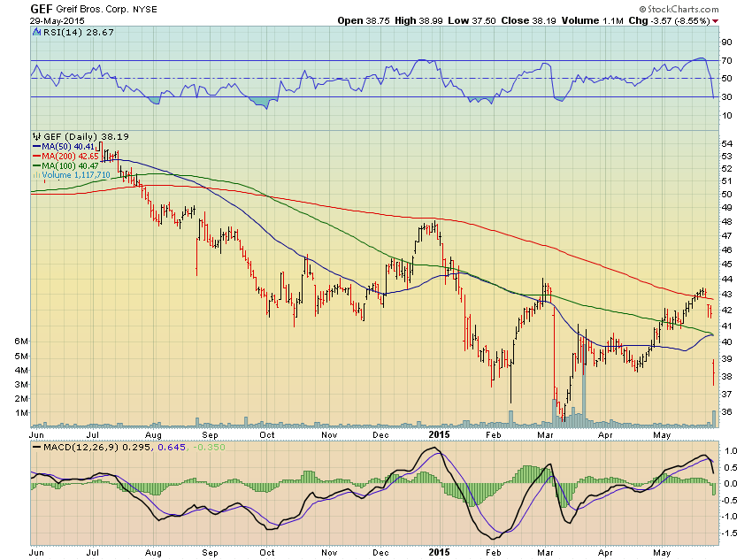Click May on the price chart date axis
The image size is (752, 560).
[x=662, y=435]
